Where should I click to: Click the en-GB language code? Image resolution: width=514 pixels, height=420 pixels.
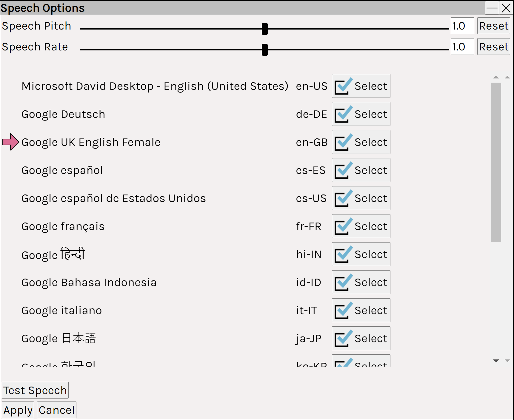click(x=312, y=142)
